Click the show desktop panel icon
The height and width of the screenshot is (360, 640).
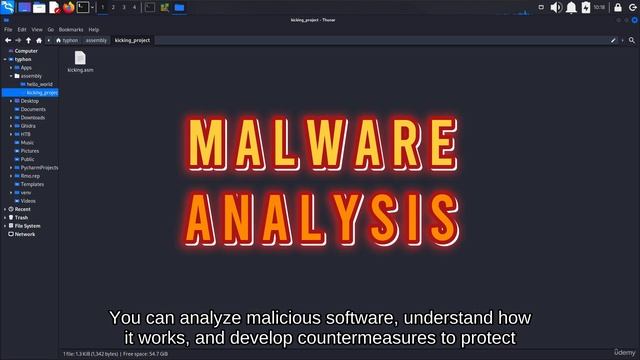(x=24, y=7)
